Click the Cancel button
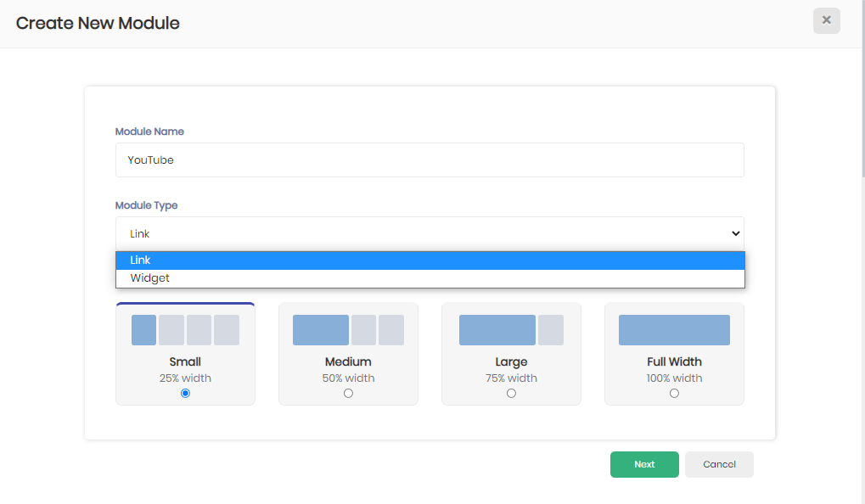Image resolution: width=865 pixels, height=504 pixels. (718, 464)
